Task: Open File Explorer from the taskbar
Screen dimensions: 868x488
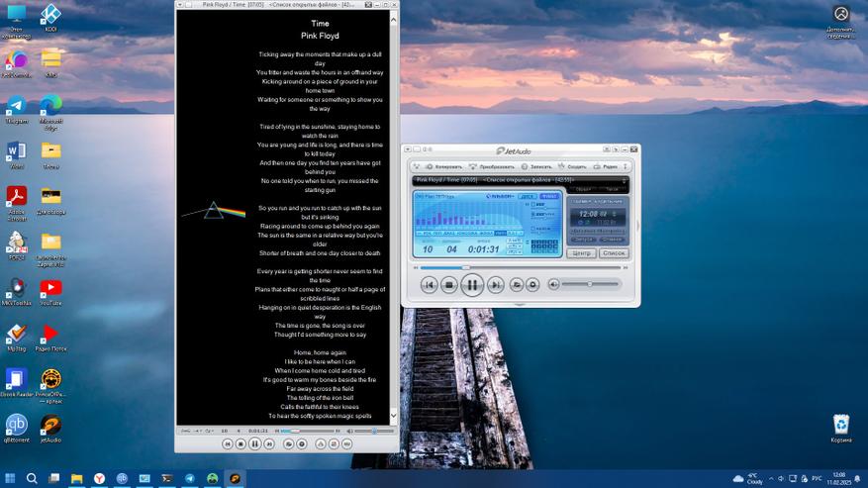Action: tap(76, 478)
